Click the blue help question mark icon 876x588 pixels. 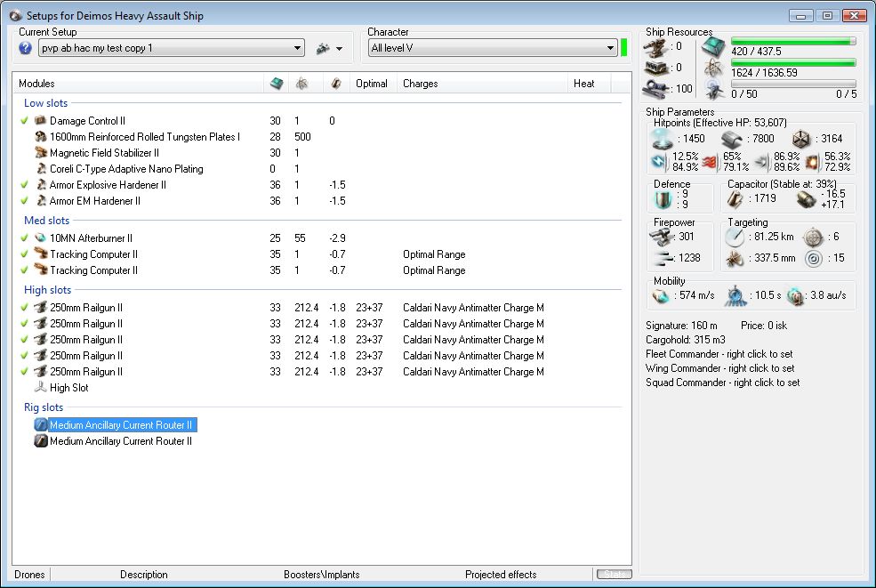click(x=25, y=48)
